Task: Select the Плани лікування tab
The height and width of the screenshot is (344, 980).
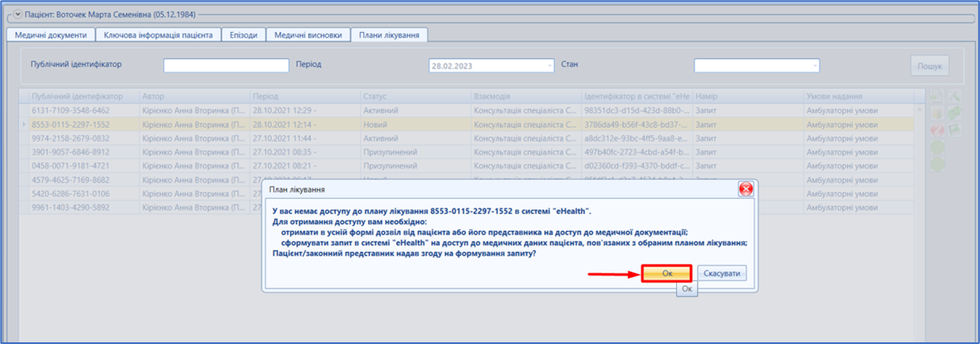Action: coord(389,35)
